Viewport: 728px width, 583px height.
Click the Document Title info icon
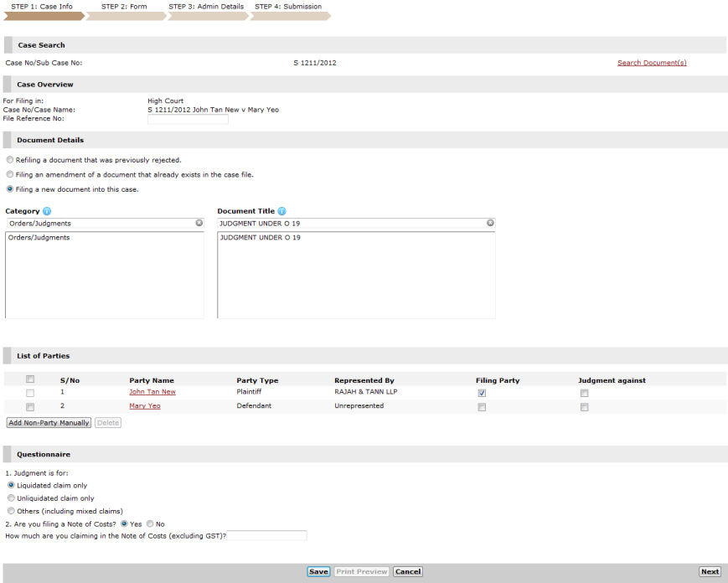[x=281, y=212]
